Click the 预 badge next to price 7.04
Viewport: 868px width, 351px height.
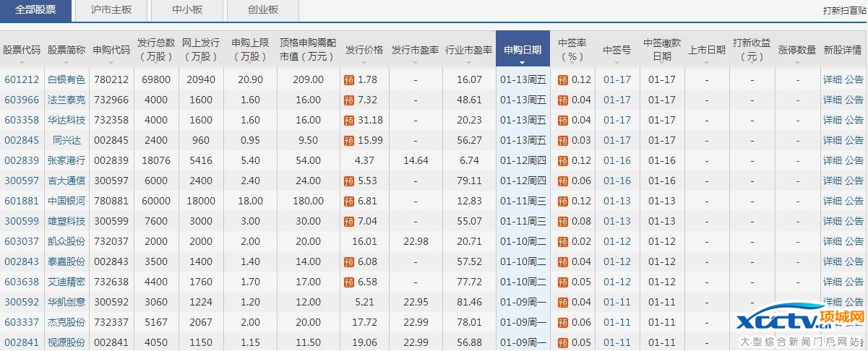pyautogui.click(x=349, y=222)
